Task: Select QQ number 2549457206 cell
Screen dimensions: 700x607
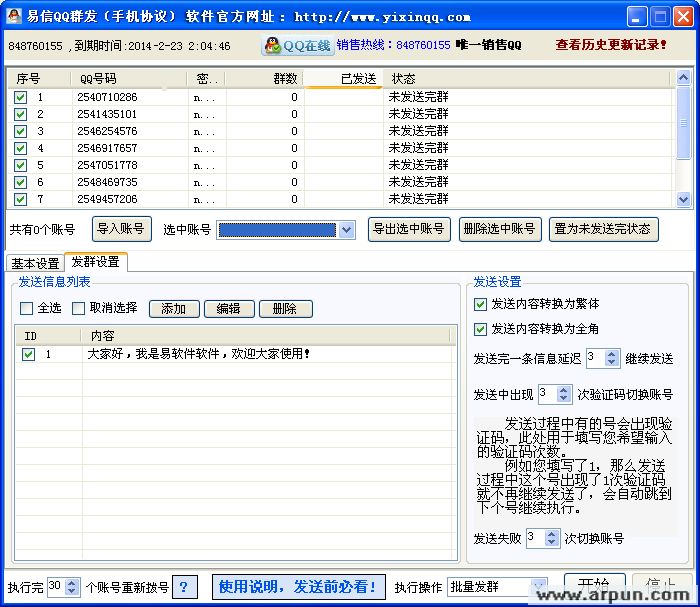Action: coord(107,199)
